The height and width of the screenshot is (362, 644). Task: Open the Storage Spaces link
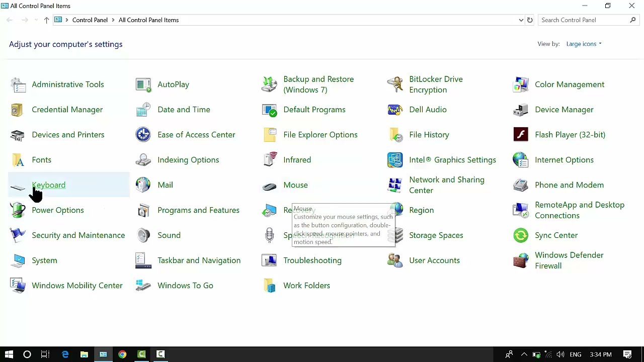[436, 235]
